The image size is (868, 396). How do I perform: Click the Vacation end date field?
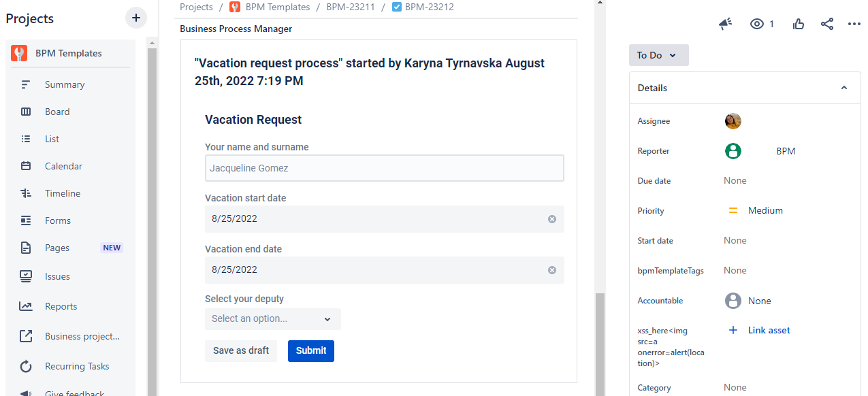tap(385, 270)
